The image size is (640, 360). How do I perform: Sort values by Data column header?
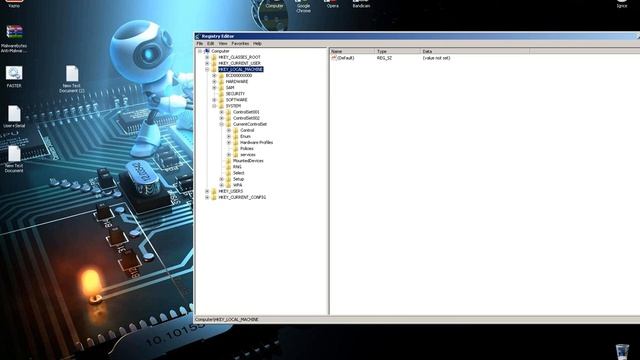coord(475,51)
